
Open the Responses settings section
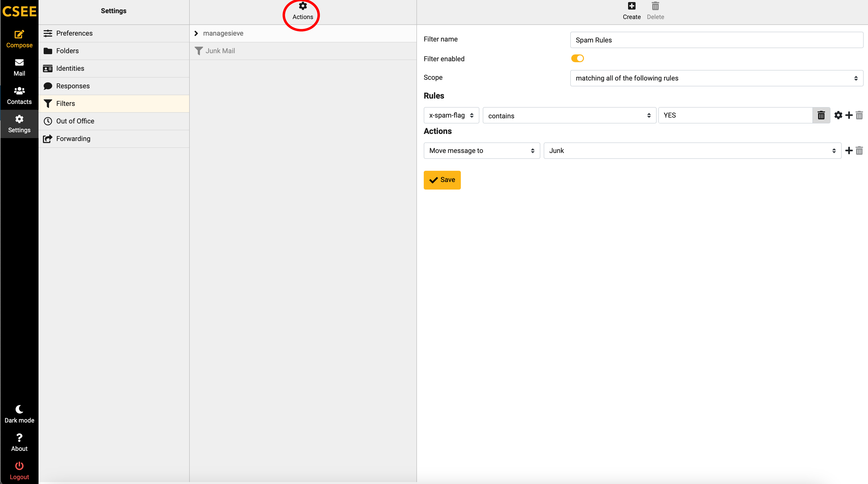[114, 86]
